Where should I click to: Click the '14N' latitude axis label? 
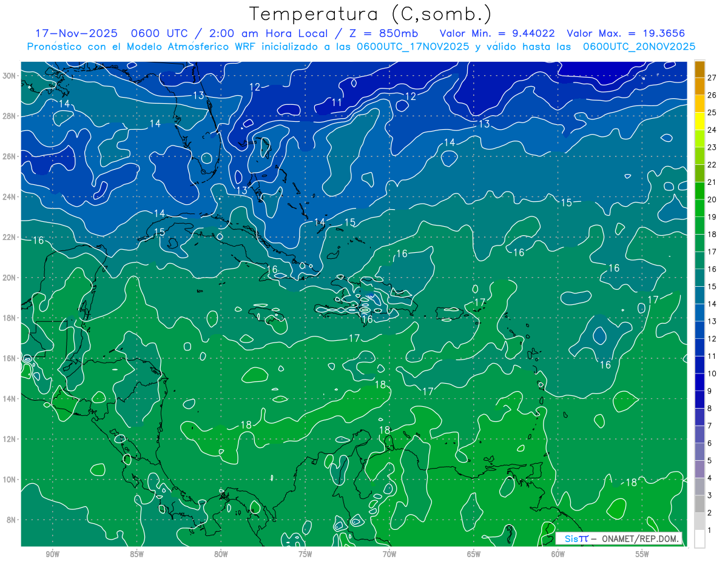pos(10,398)
